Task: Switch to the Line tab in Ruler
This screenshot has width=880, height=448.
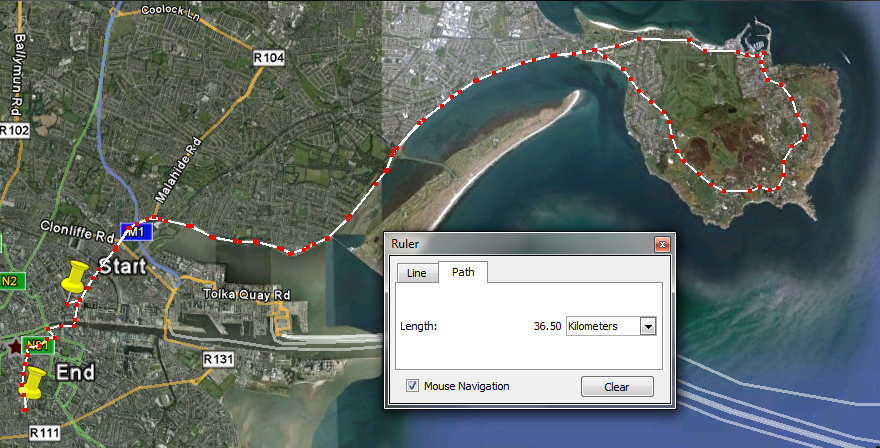Action: coord(416,273)
